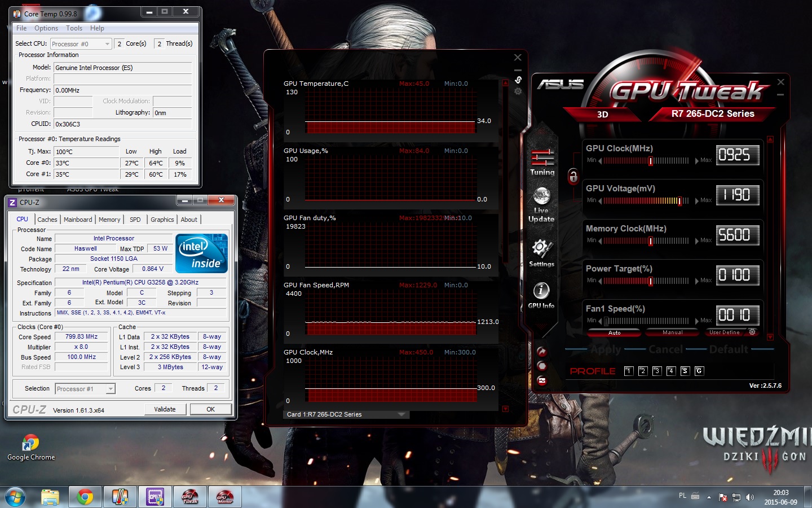Open the CPU-Z Selection Processor #1 dropdown
812x508 pixels.
(x=111, y=389)
